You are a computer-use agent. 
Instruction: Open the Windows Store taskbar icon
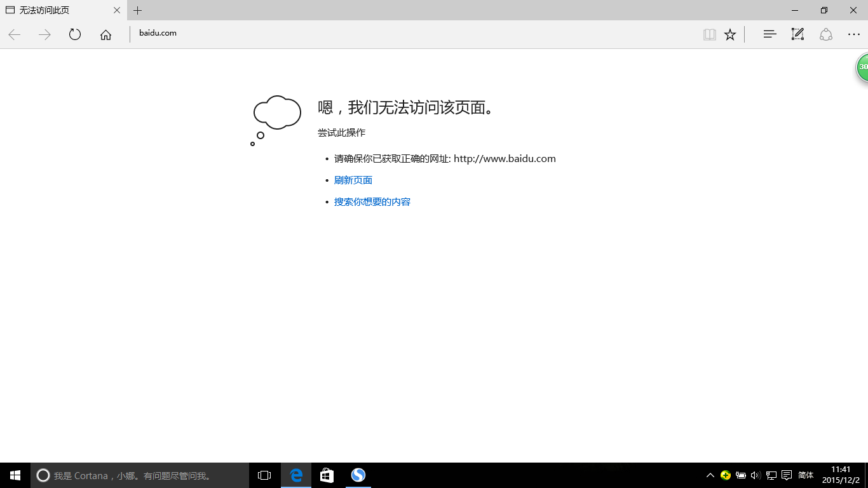tap(327, 475)
